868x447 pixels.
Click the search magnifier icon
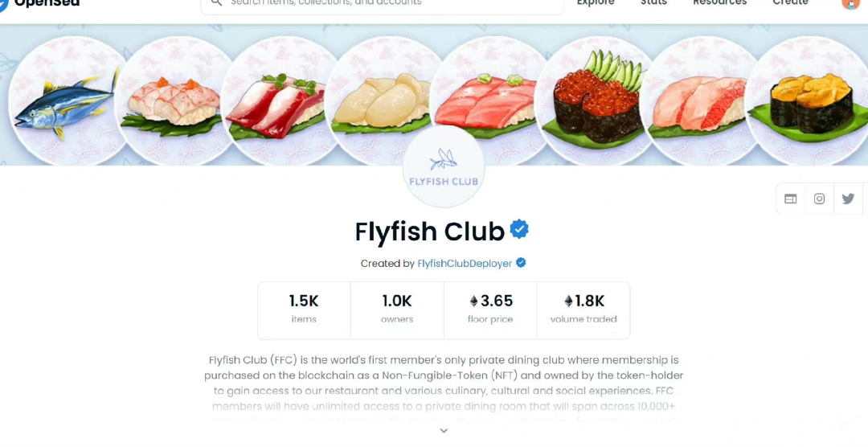216,2
